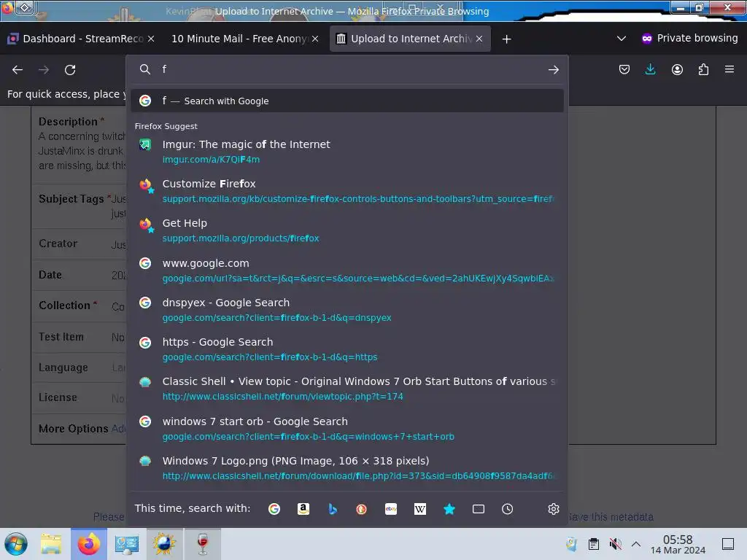Reload the page with the refresh icon
This screenshot has width=747, height=560.
pos(70,70)
